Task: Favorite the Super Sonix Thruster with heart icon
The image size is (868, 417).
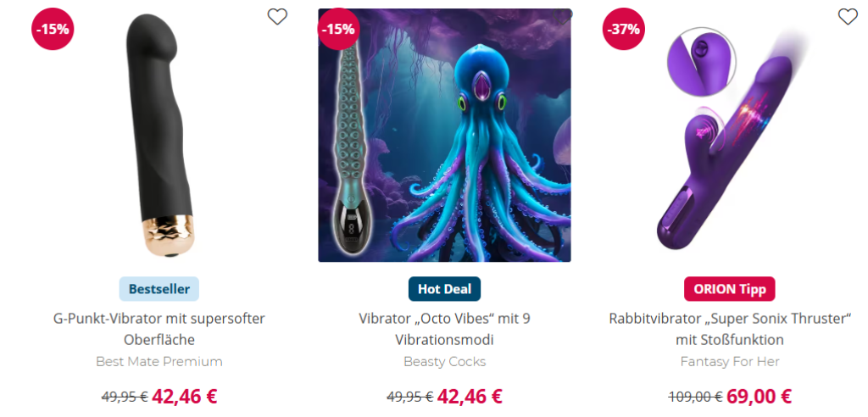Action: click(x=848, y=17)
